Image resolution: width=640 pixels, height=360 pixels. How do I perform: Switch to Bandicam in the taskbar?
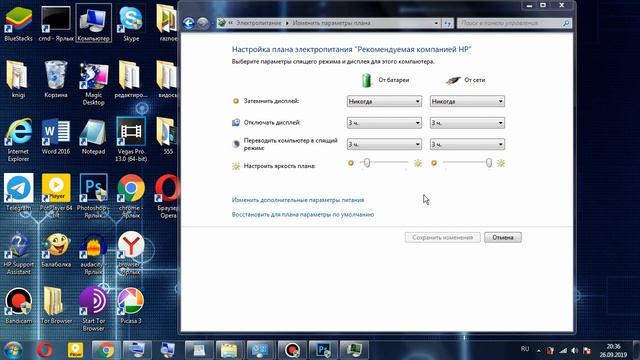[292, 350]
